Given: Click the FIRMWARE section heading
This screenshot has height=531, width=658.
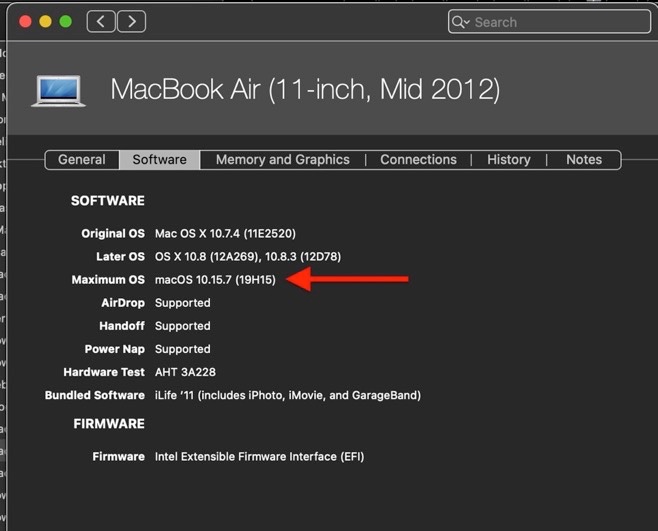Looking at the screenshot, I should coord(109,424).
